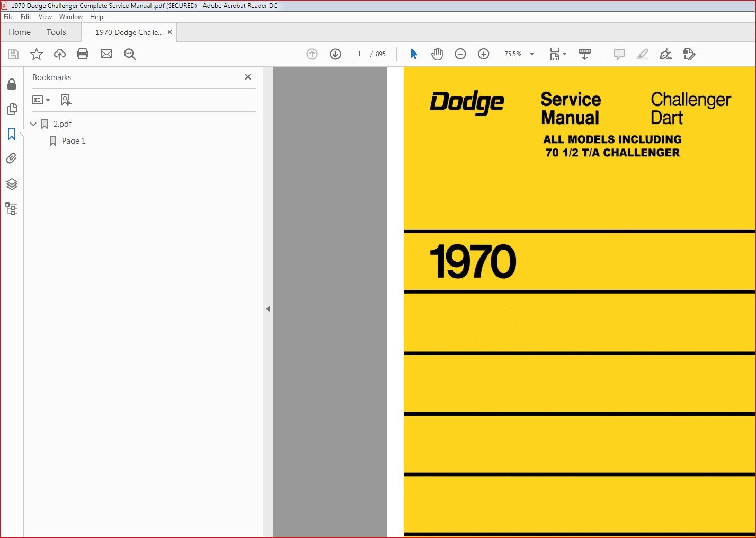The height and width of the screenshot is (538, 756).
Task: Activate the Selection arrow tool
Action: pos(414,54)
